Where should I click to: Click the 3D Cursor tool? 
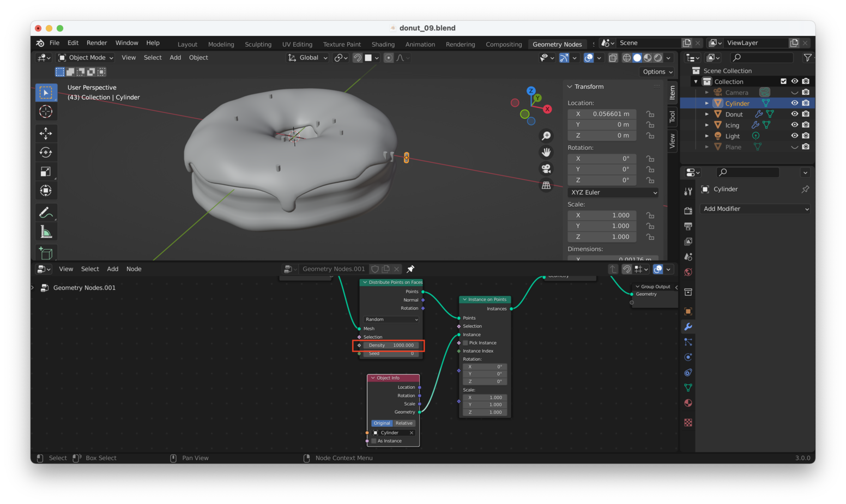coord(46,112)
